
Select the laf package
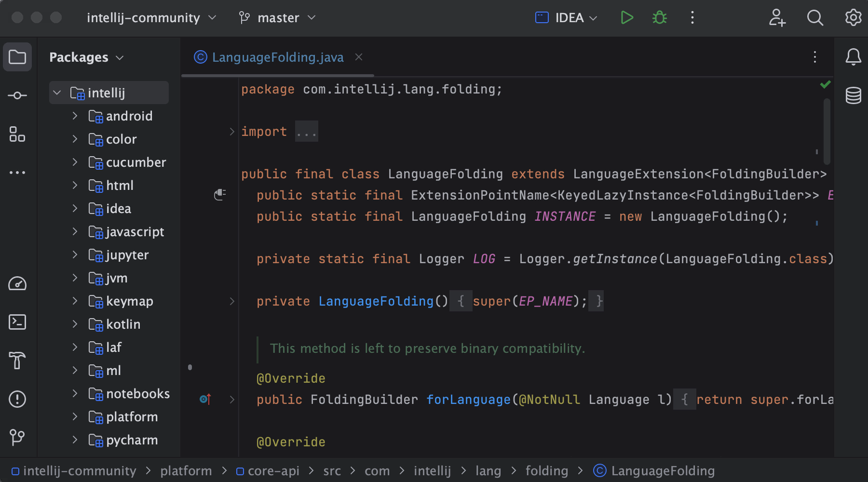coord(114,347)
